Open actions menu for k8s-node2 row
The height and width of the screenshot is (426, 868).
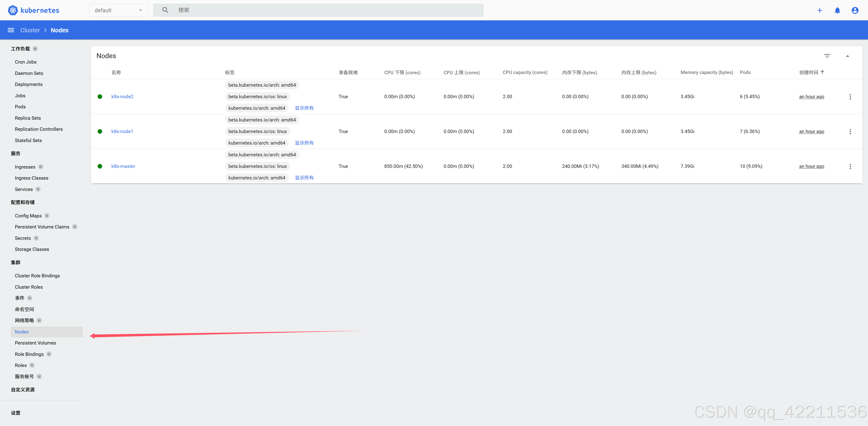(x=850, y=97)
